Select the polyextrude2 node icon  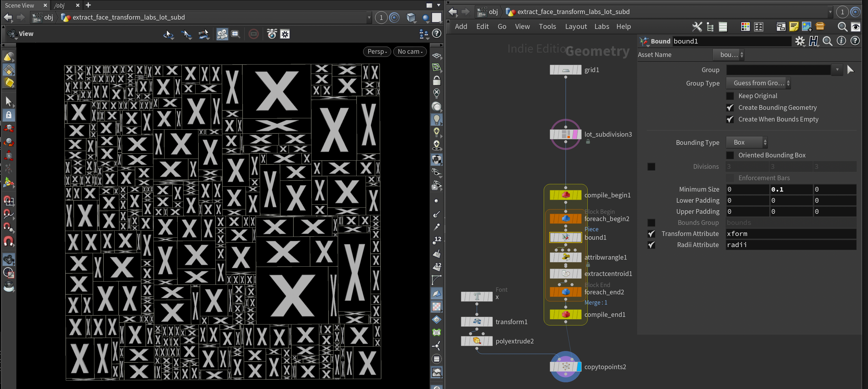coord(476,341)
